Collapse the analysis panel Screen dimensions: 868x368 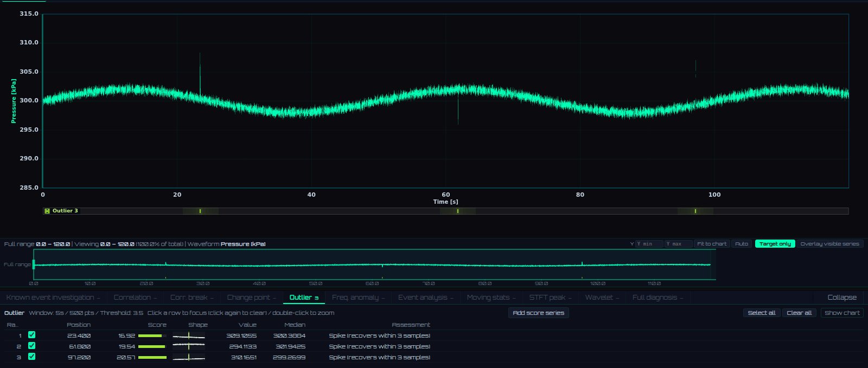tap(842, 298)
